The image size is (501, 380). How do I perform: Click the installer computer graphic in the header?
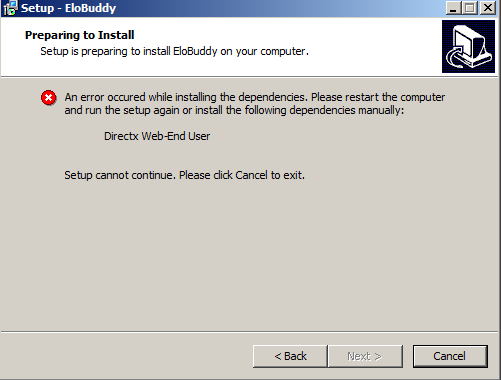[468, 46]
